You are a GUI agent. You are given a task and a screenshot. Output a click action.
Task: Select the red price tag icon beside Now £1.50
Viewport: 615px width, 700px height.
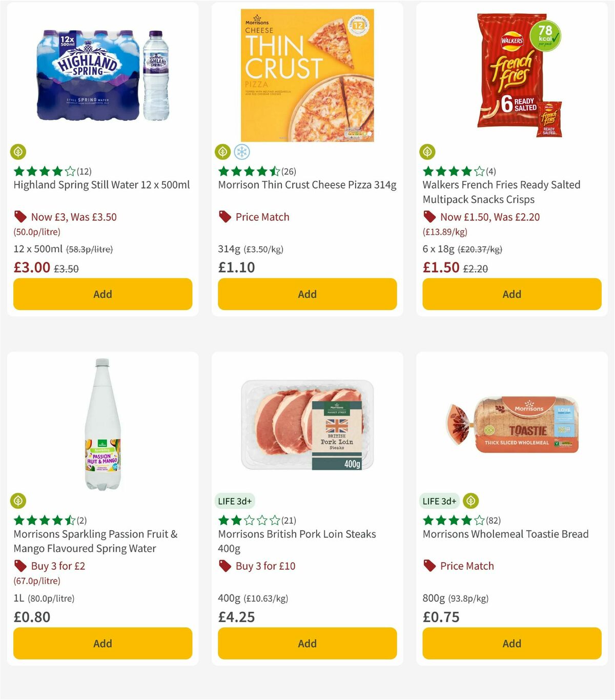429,217
